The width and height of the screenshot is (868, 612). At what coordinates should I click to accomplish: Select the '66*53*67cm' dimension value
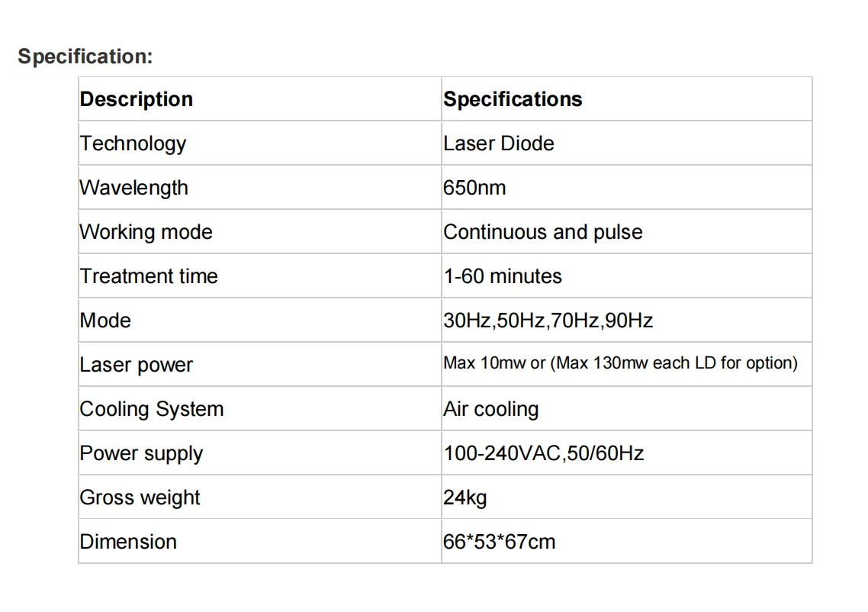[x=500, y=542]
